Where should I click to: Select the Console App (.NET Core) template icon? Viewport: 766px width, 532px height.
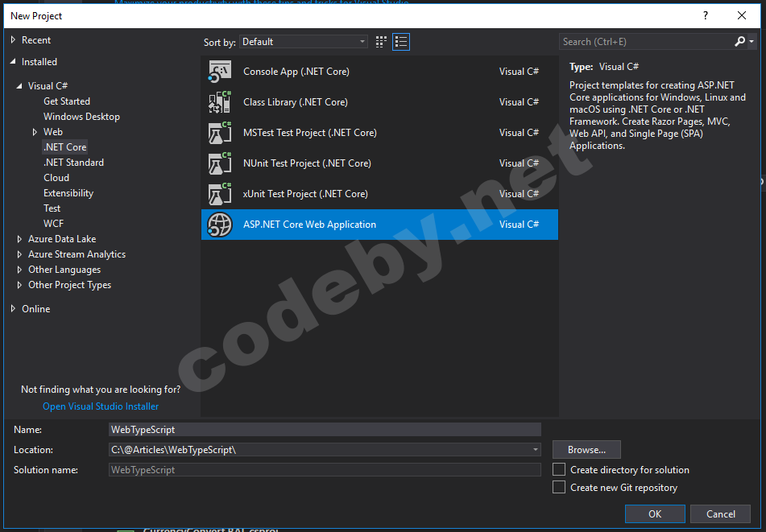(x=220, y=72)
